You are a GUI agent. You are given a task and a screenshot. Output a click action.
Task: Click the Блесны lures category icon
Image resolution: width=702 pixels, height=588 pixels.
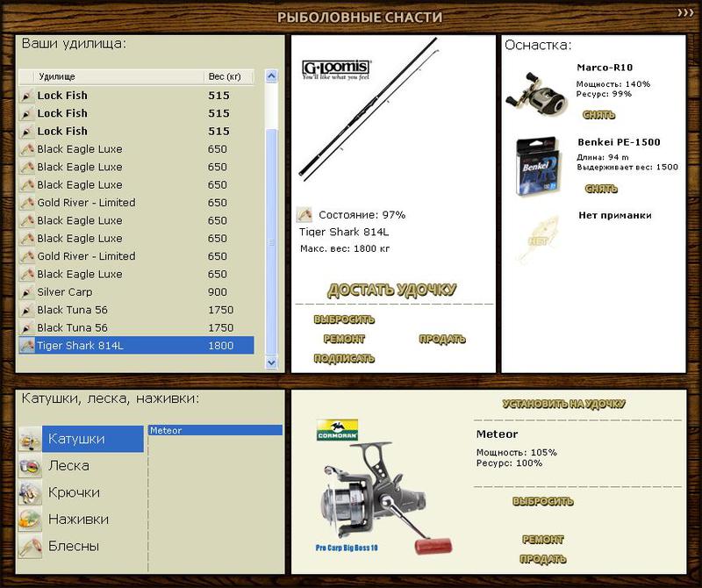coord(30,547)
